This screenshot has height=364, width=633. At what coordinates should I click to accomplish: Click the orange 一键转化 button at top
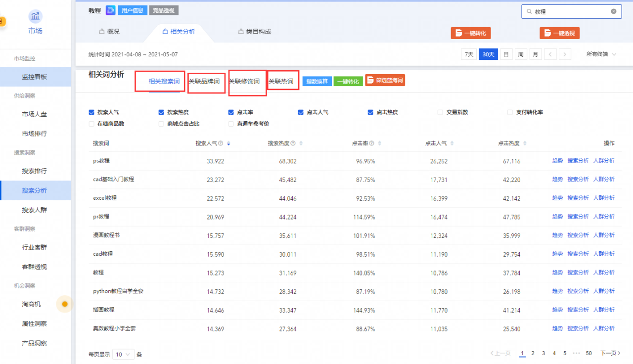(x=471, y=33)
